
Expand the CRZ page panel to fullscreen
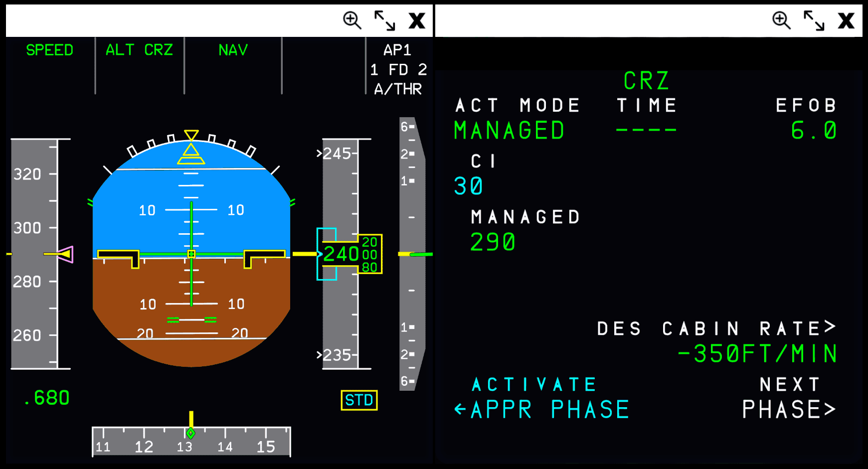[x=814, y=20]
